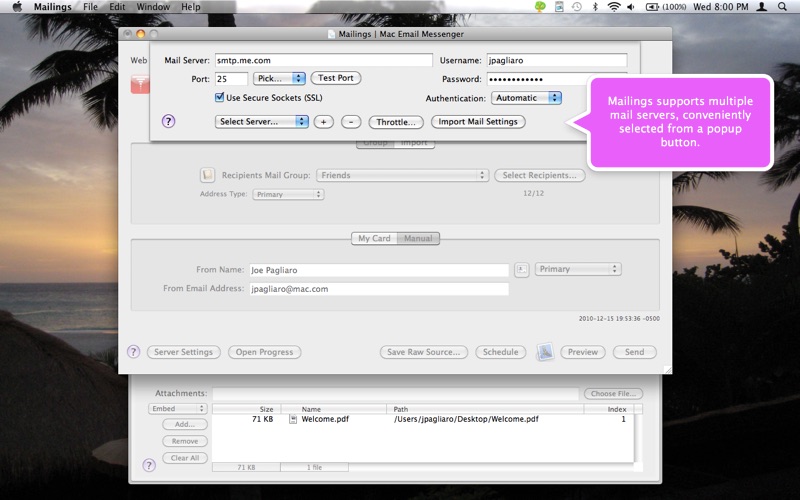The width and height of the screenshot is (800, 500).
Task: Open the Wi-Fi status menu
Action: pyautogui.click(x=614, y=7)
